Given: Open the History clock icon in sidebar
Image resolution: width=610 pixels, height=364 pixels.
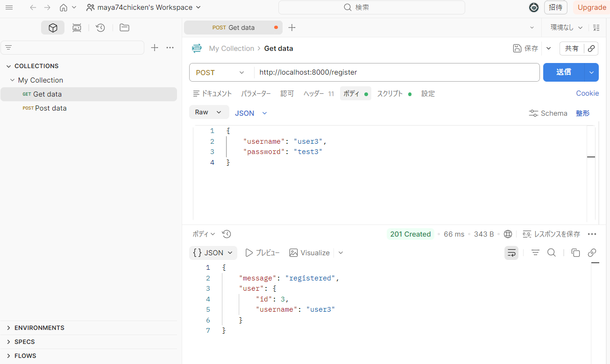Looking at the screenshot, I should pyautogui.click(x=100, y=28).
